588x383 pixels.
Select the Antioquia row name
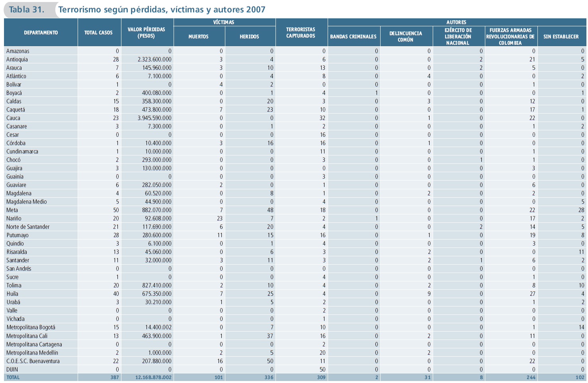click(17, 59)
